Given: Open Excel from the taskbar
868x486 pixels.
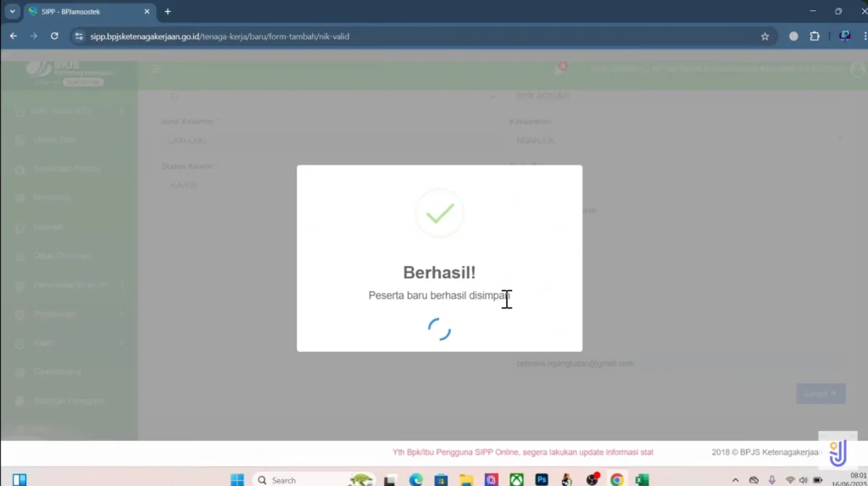Looking at the screenshot, I should coord(643,480).
